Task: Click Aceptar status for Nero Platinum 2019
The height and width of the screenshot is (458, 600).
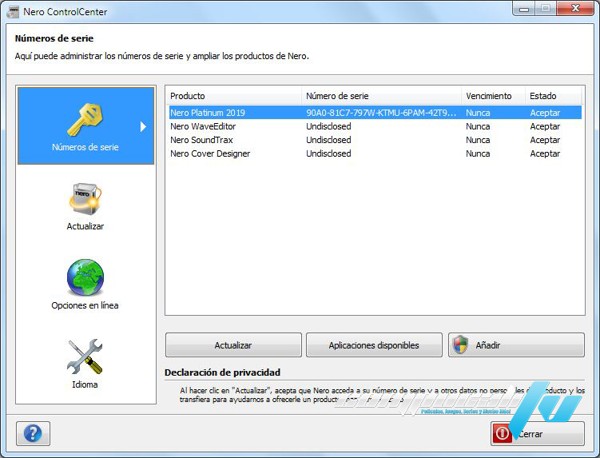Action: (x=545, y=113)
